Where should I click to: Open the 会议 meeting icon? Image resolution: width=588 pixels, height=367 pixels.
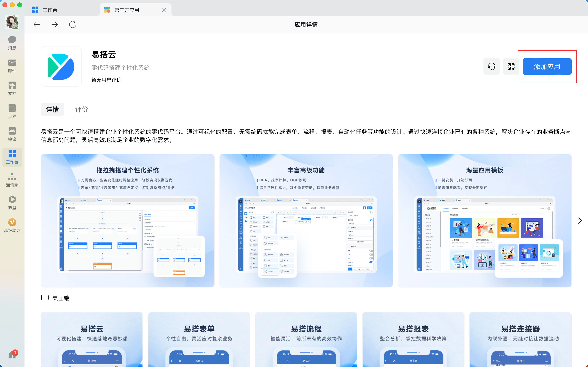(x=12, y=134)
